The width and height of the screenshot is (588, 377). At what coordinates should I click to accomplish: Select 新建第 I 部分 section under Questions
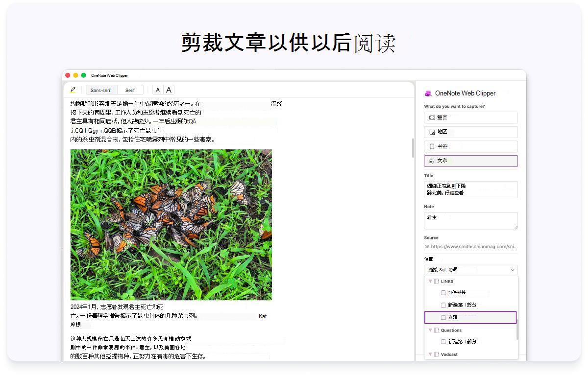click(x=470, y=342)
